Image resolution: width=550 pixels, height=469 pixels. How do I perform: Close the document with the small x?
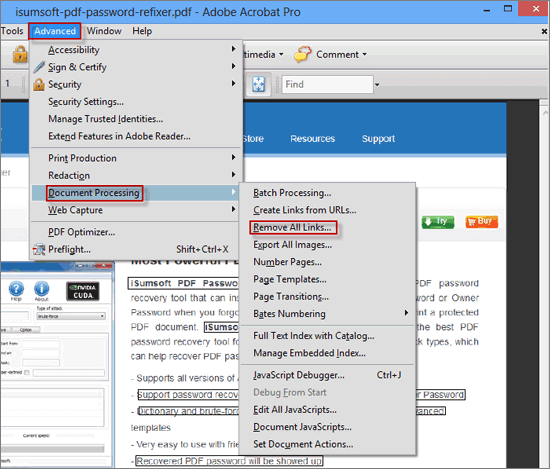coord(544,32)
